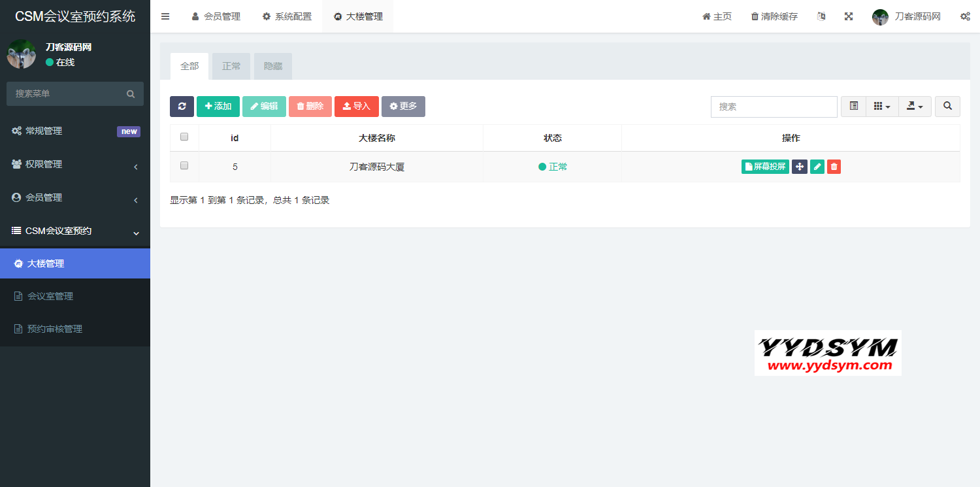Open the language switch icon in header
This screenshot has height=487, width=980.
[821, 16]
